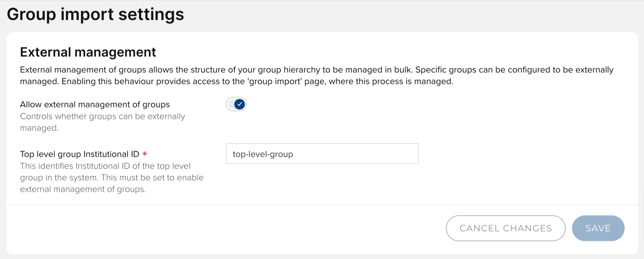Disable the external management of groups toggle
The width and height of the screenshot is (644, 259).
pyautogui.click(x=236, y=104)
